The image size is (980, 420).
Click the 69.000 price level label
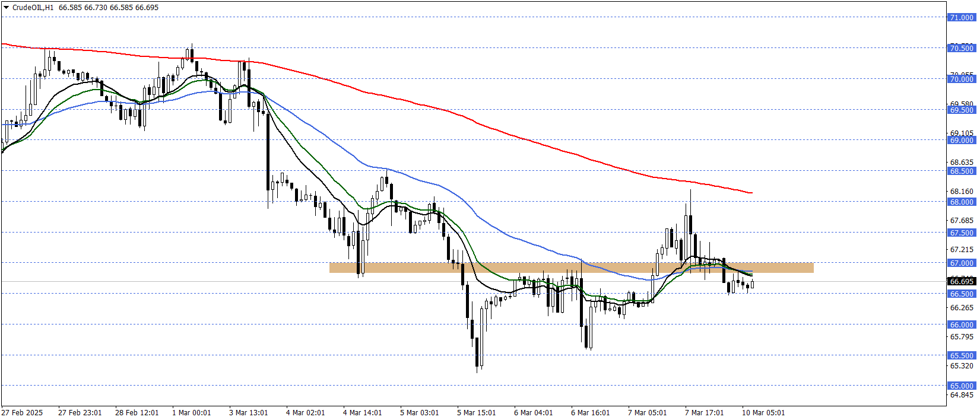(962, 140)
